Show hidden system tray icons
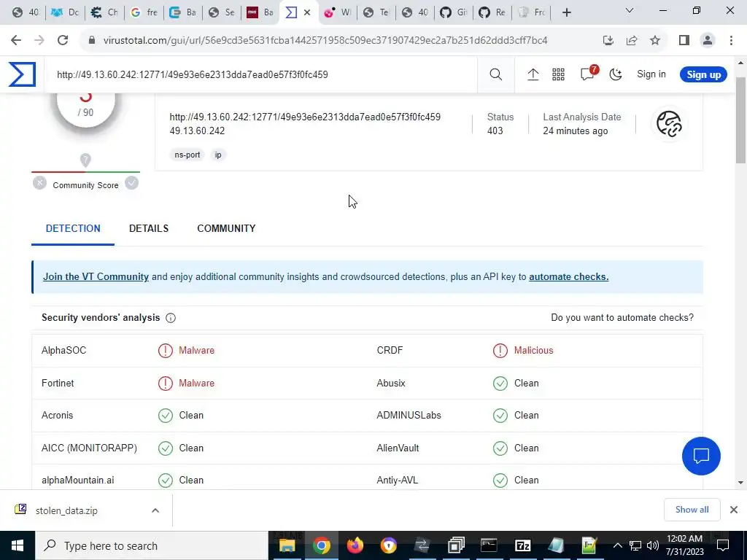Screen dimensions: 747x560 click(617, 545)
